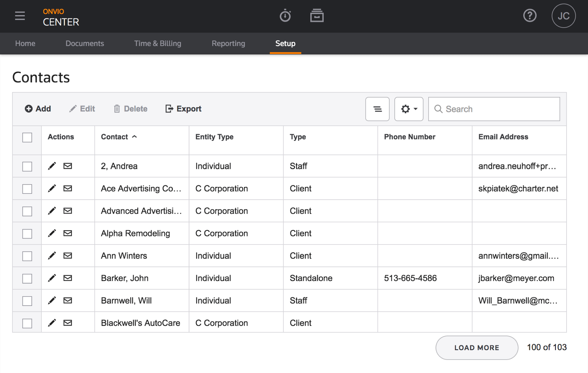Click the magnifier icon in Search box
The image size is (588, 373).
click(x=438, y=109)
